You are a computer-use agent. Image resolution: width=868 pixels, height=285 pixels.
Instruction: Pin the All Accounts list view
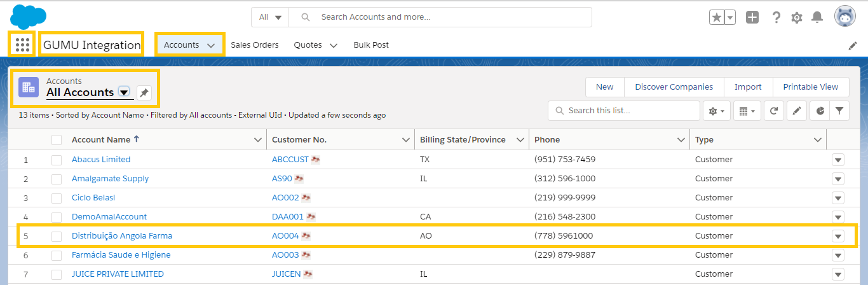pos(144,93)
